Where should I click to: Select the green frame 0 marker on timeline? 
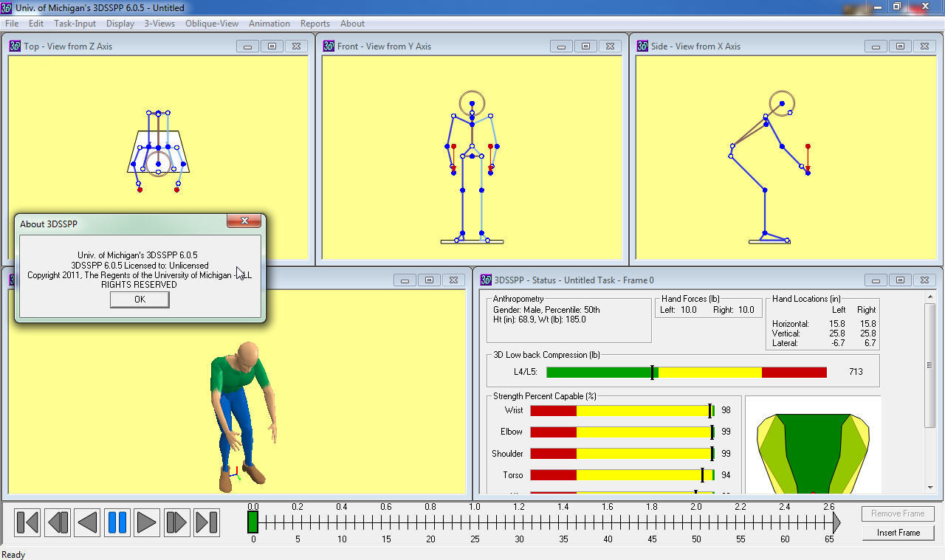pyautogui.click(x=252, y=522)
